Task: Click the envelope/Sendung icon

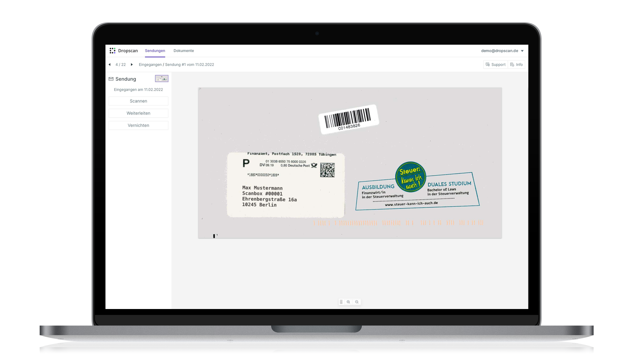Action: tap(110, 79)
